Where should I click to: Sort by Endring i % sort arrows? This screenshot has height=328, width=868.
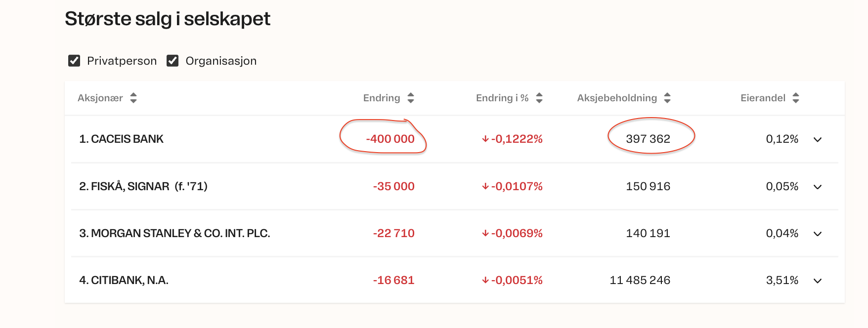click(539, 98)
